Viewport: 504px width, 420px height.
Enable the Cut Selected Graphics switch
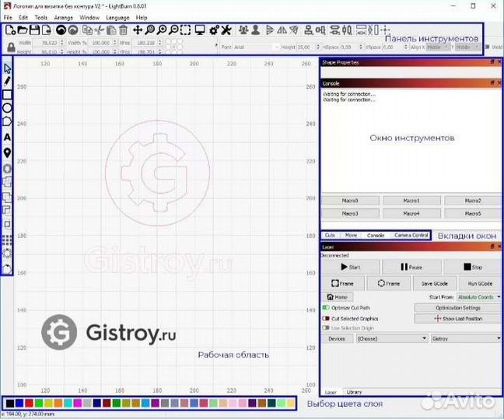[326, 318]
